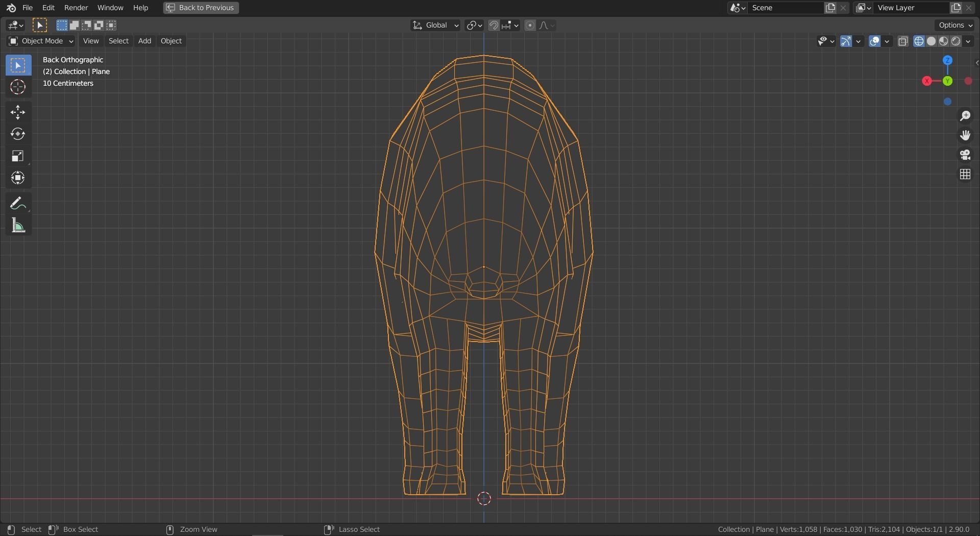The width and height of the screenshot is (980, 536).
Task: Set selection mode to Invert
Action: (x=99, y=25)
